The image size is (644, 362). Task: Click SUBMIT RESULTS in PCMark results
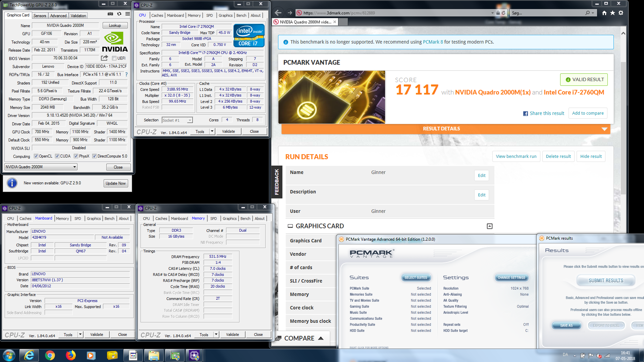(x=606, y=281)
